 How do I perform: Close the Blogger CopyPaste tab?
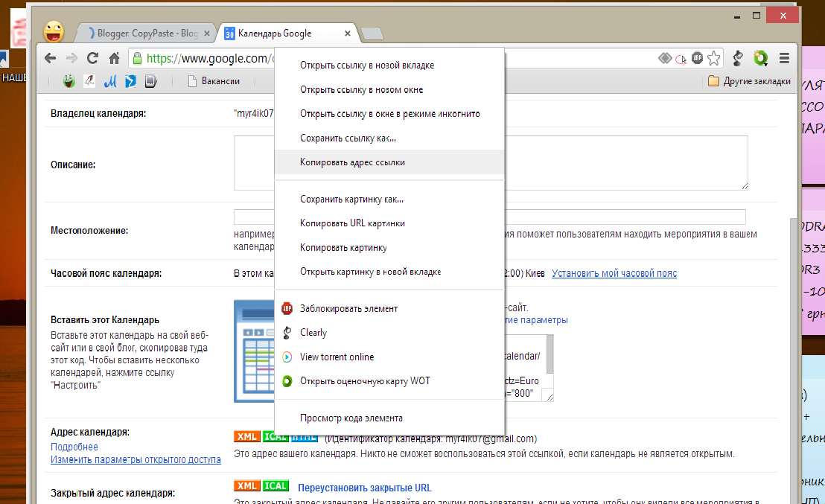tap(207, 34)
